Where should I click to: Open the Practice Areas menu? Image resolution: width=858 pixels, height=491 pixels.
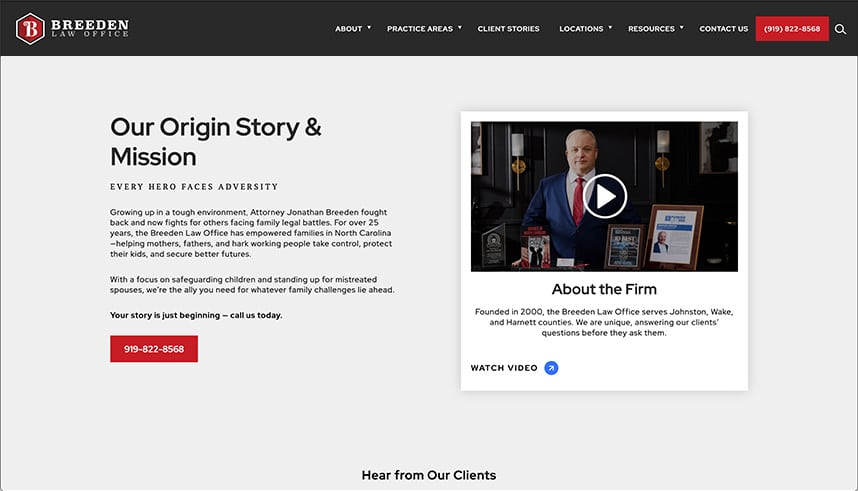420,29
